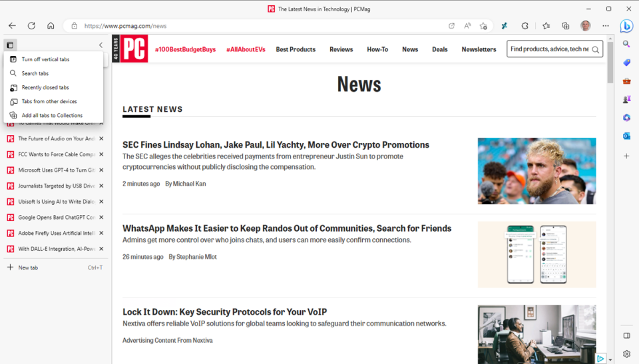Open the sidebar Tools briefcase icon
This screenshot has height=364, width=639.
point(626,81)
